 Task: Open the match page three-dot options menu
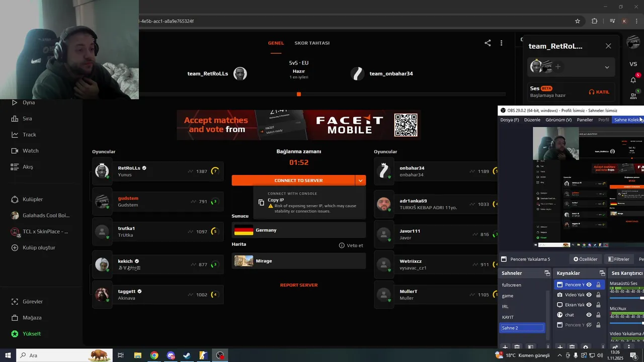coord(501,43)
